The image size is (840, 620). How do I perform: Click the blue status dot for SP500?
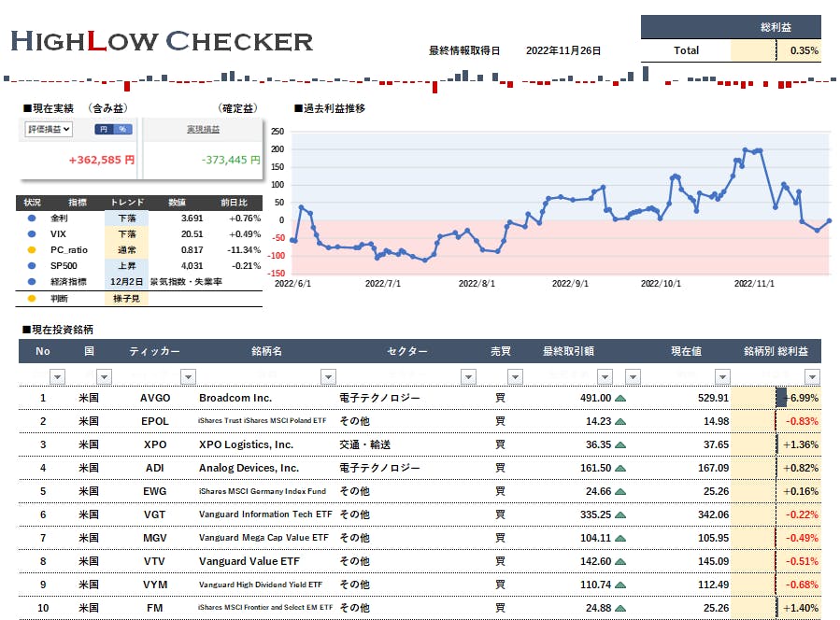tap(32, 265)
